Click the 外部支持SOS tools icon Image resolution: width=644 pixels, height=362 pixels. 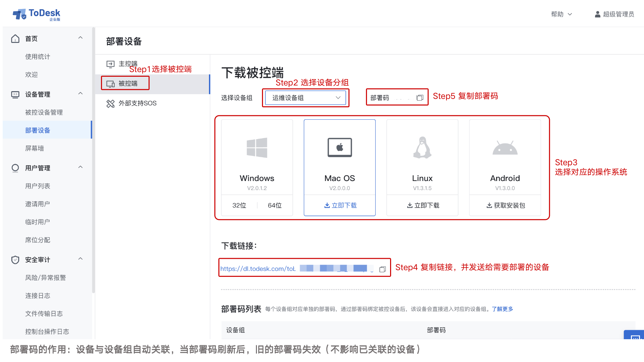click(110, 104)
